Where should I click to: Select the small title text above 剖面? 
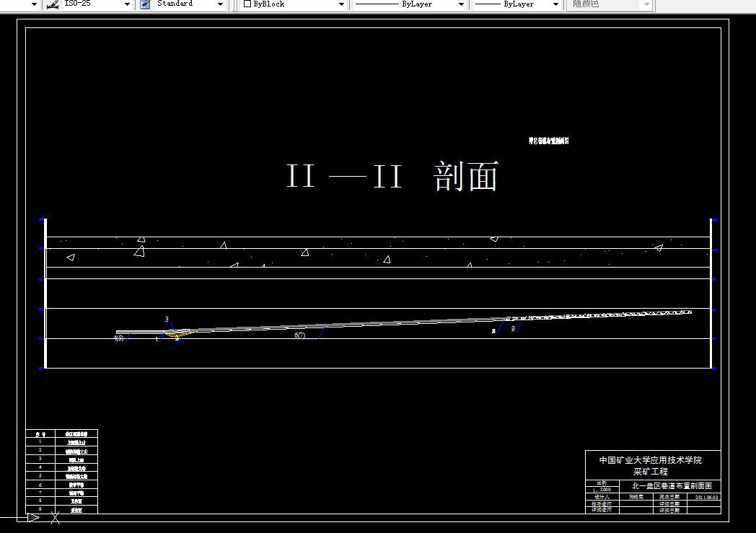tap(549, 141)
